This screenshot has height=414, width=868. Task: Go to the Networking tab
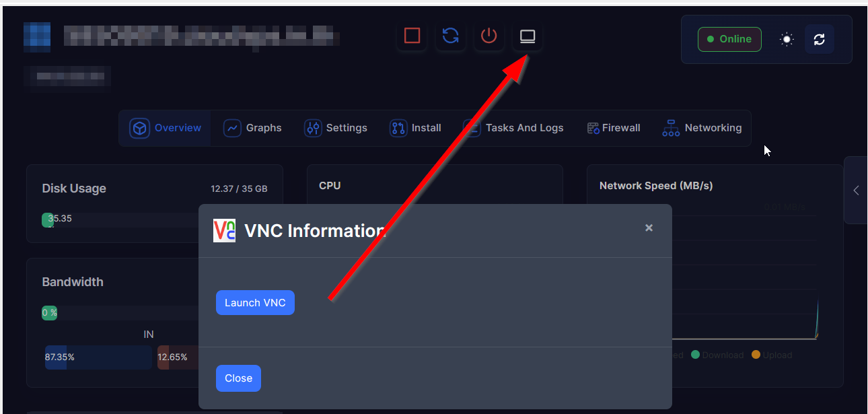click(x=702, y=128)
